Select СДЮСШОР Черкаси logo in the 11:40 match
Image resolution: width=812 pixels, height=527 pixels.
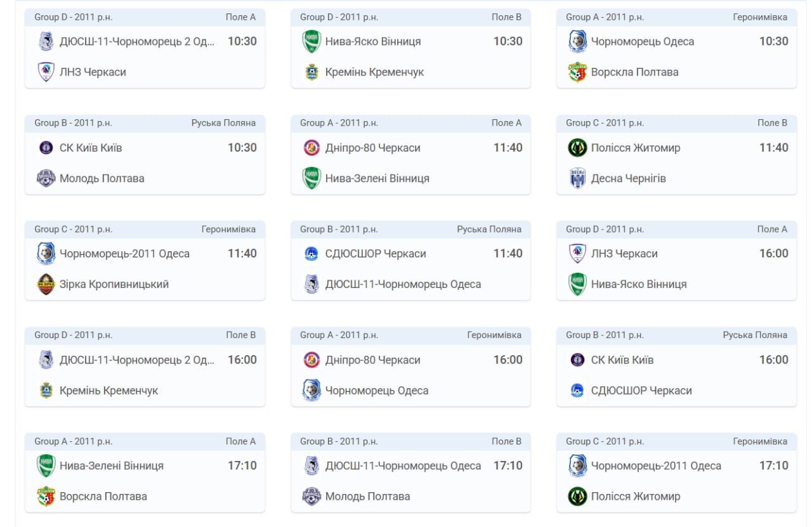point(311,254)
